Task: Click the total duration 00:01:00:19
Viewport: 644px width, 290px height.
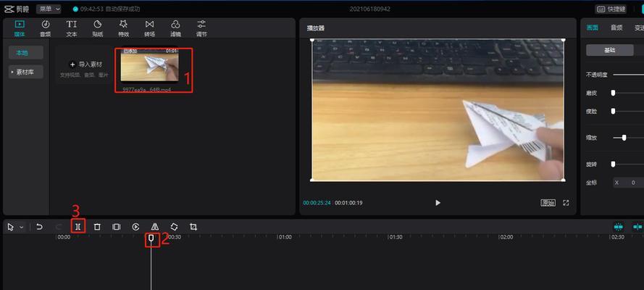Action: point(348,203)
